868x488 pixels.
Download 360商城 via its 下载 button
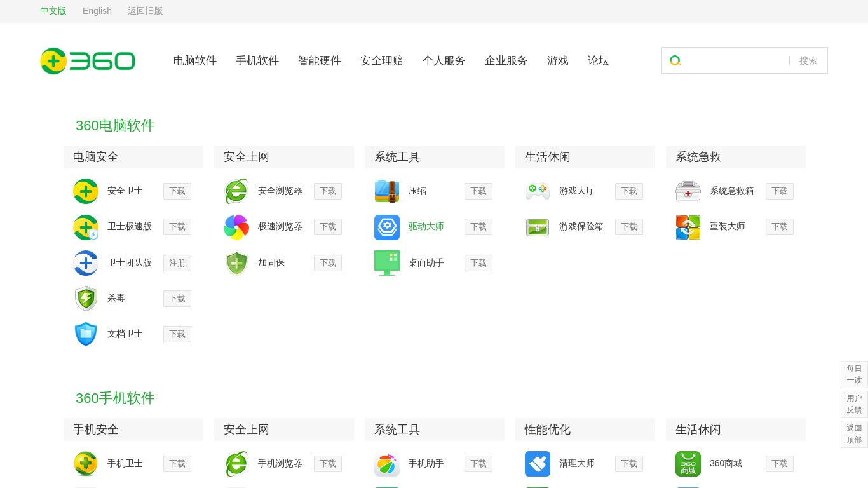point(780,464)
